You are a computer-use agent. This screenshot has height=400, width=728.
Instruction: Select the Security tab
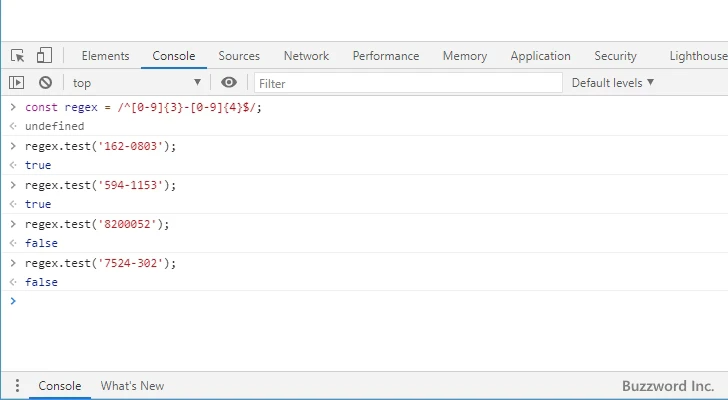pos(615,56)
